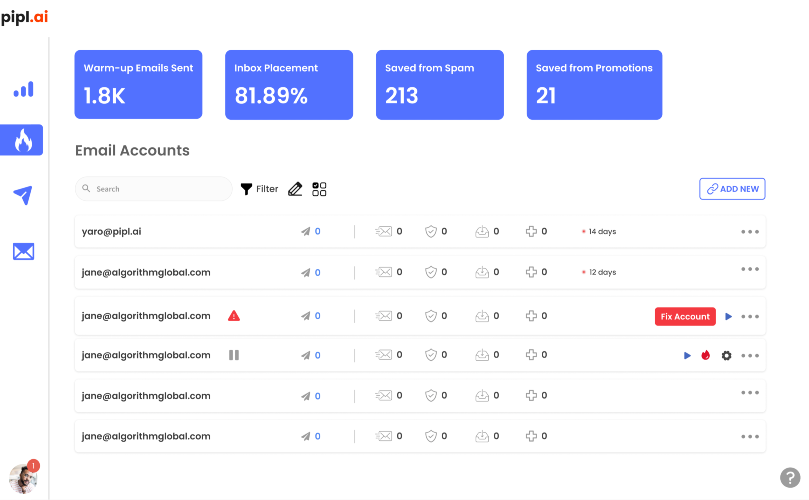Open the Warm-up Emails Sent card
Screen dimensions: 809x500
[138, 85]
